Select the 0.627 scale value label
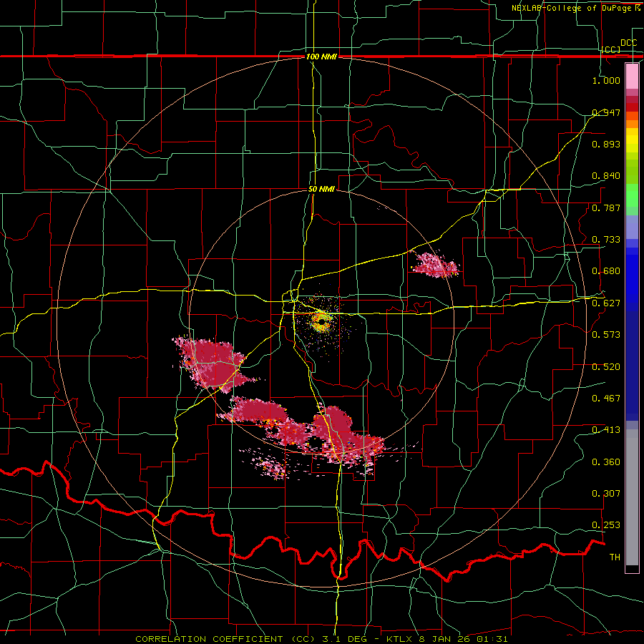This screenshot has height=644, width=644. (606, 303)
